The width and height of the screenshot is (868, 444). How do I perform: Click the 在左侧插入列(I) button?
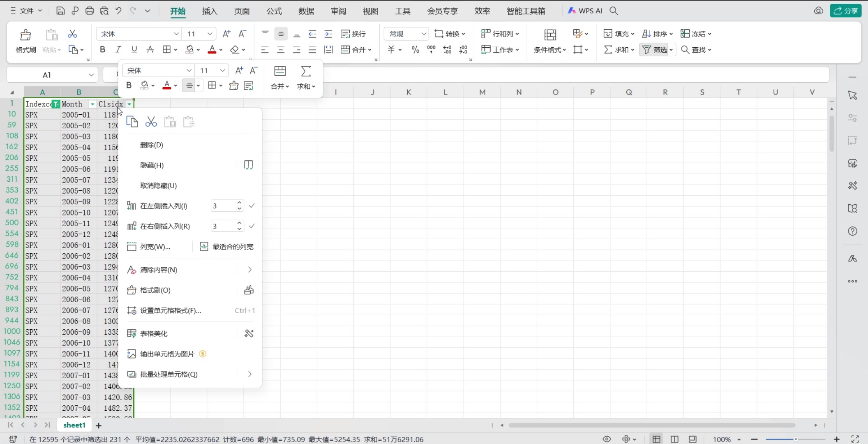pyautogui.click(x=164, y=206)
